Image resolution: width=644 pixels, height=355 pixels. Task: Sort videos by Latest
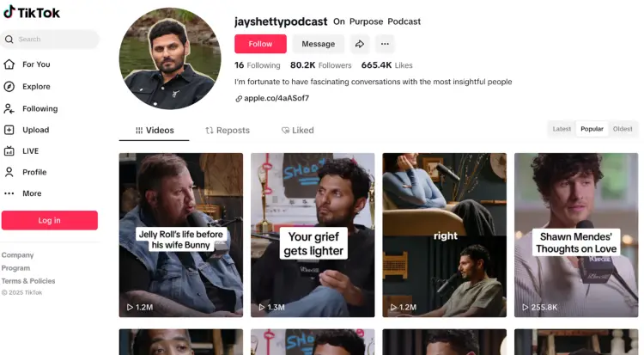click(x=562, y=129)
